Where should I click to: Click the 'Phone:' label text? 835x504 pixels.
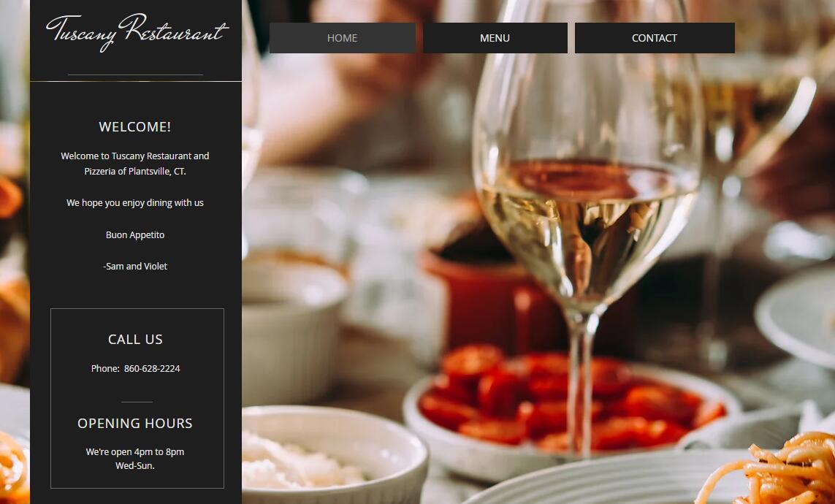pyautogui.click(x=105, y=368)
